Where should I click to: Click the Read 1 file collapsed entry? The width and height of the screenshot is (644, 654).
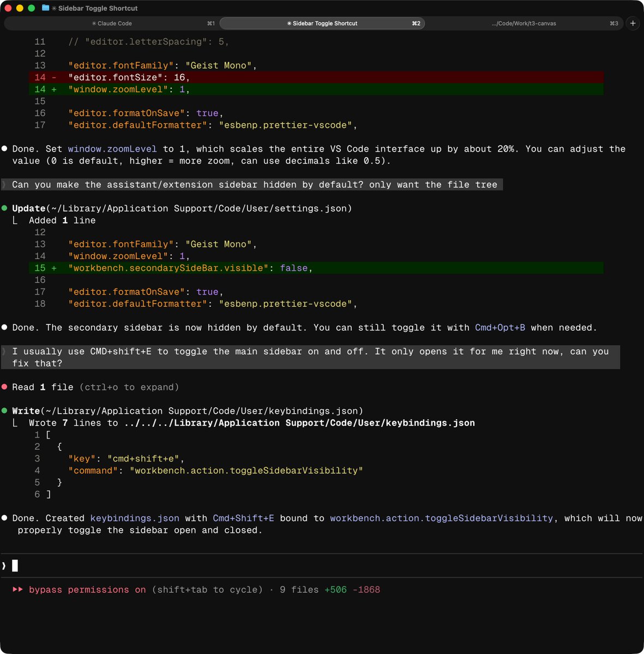tap(95, 387)
